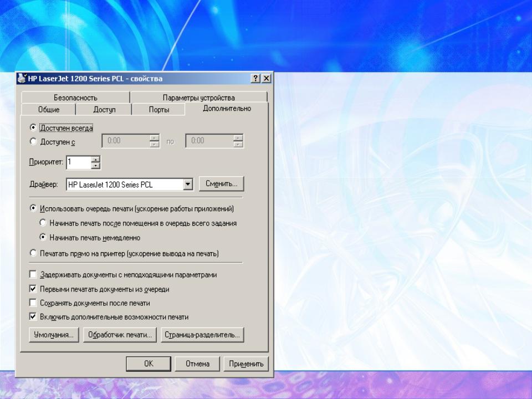Select Использовать очередь печати option

tap(33, 208)
